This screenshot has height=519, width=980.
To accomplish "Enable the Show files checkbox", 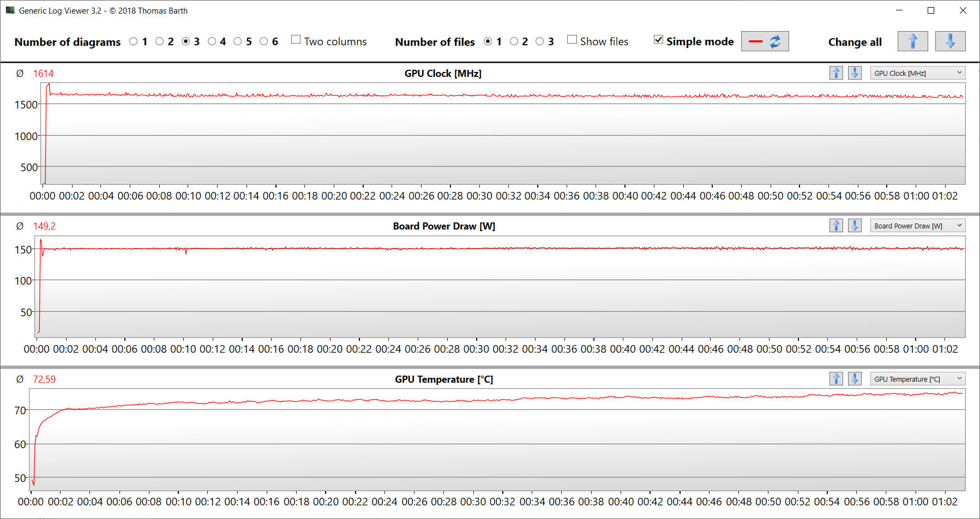I will click(x=572, y=39).
